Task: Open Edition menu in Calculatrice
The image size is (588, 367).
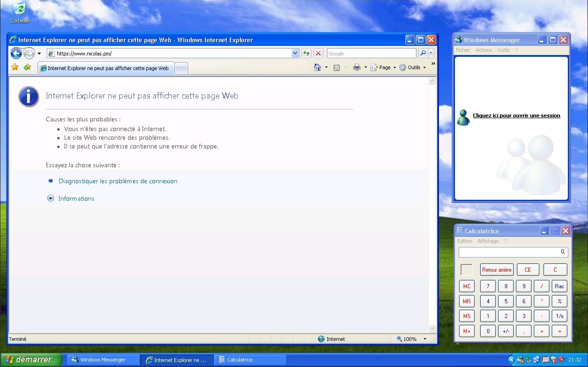Action: 465,241
